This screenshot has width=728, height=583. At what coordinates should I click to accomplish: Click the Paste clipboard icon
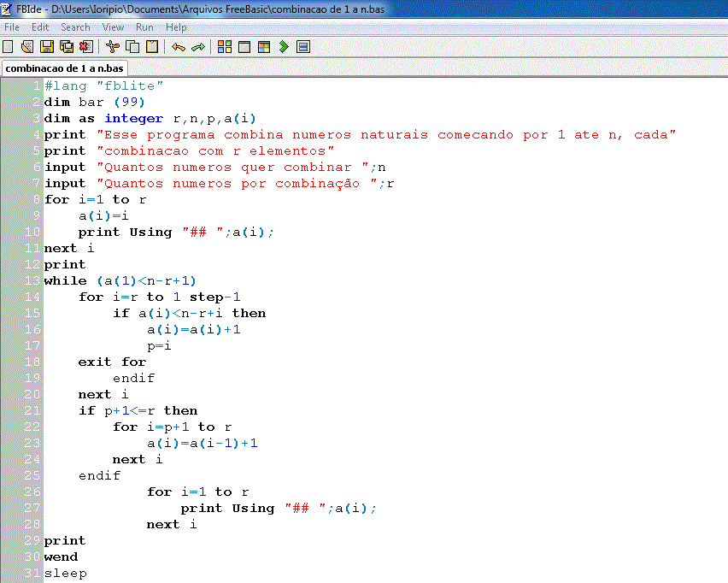click(x=152, y=46)
